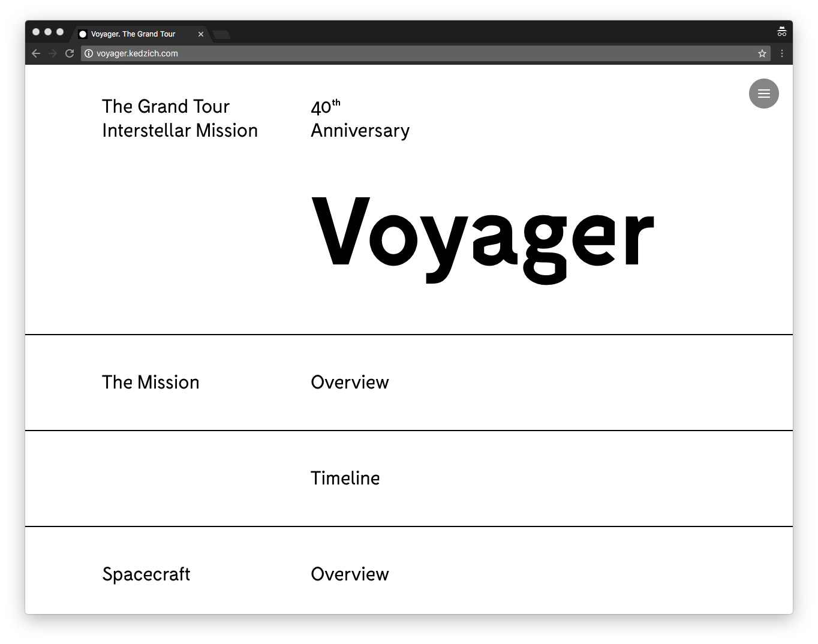Click 'The Grand Tour Interstellar Mission' title
The width and height of the screenshot is (818, 644).
(x=179, y=119)
